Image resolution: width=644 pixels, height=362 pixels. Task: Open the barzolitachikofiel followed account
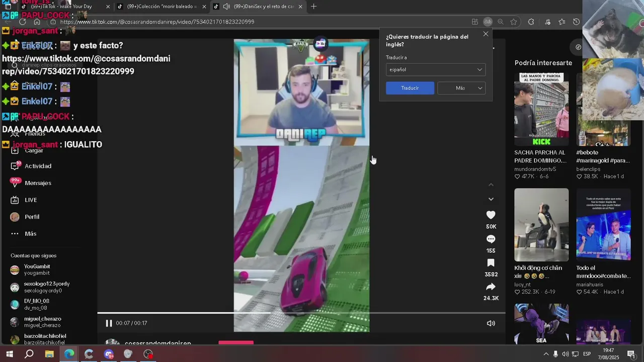pyautogui.click(x=38, y=339)
